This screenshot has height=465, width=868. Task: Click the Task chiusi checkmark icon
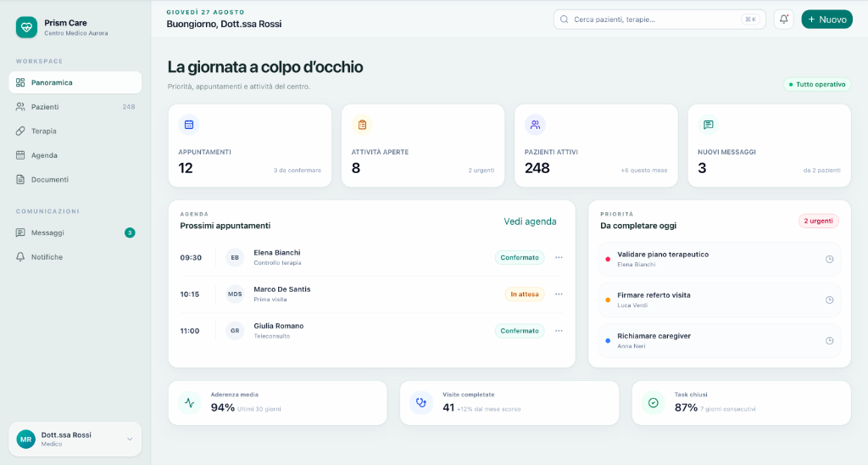pos(654,403)
